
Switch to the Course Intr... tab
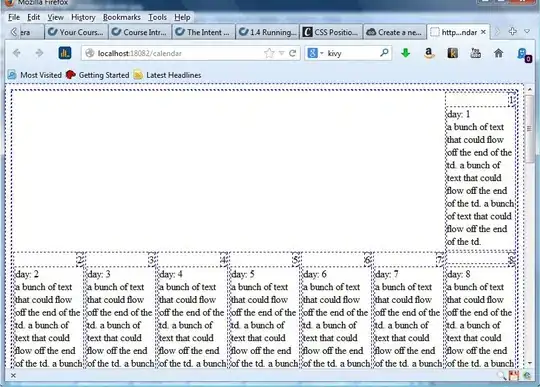pyautogui.click(x=140, y=32)
